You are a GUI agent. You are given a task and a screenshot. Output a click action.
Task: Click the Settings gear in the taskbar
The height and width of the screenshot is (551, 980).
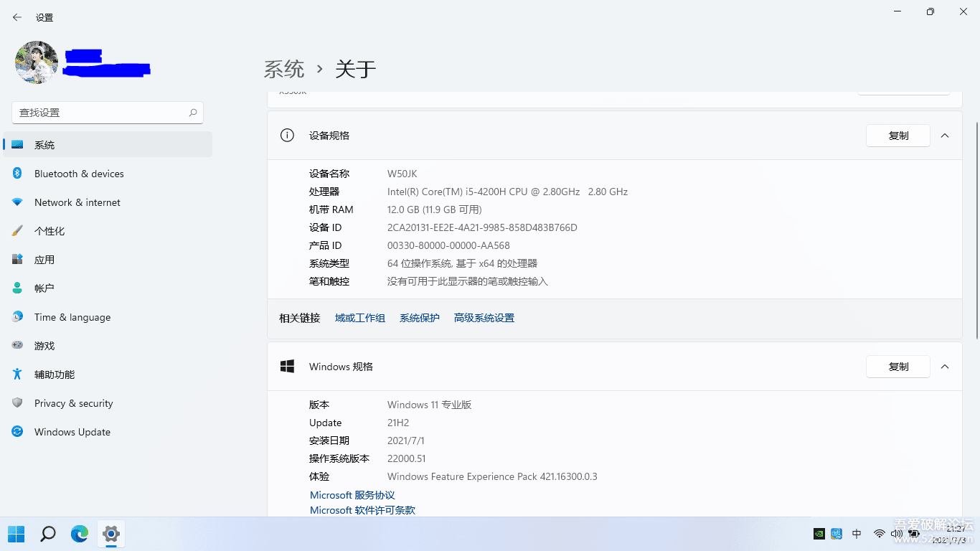pyautogui.click(x=110, y=534)
